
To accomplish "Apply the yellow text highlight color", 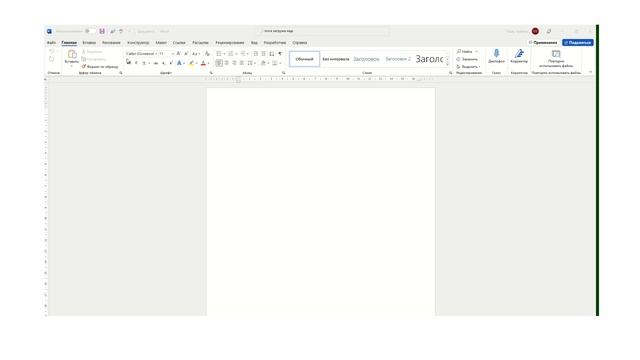I will point(191,63).
